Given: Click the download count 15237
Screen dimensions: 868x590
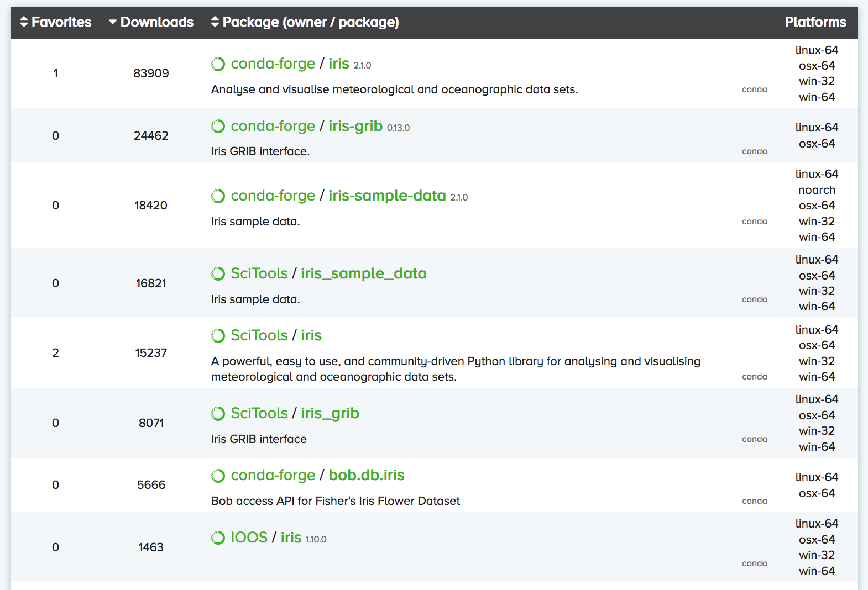Looking at the screenshot, I should pyautogui.click(x=151, y=353).
